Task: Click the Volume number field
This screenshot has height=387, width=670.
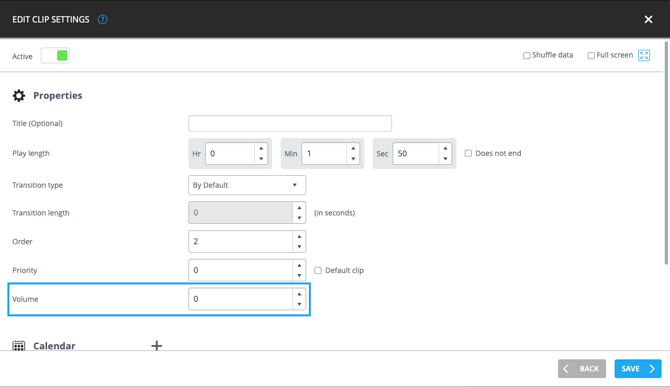Action: 241,299
